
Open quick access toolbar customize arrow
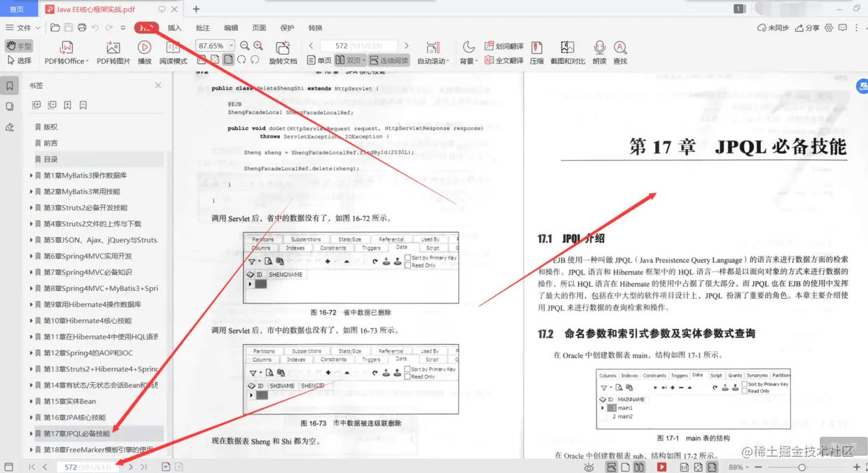123,28
